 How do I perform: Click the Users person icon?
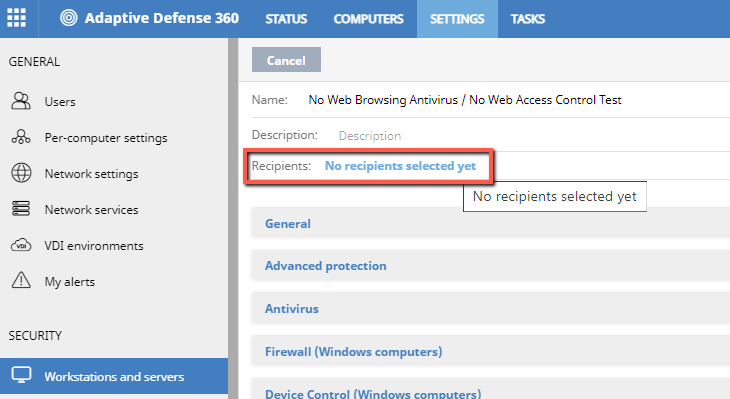(x=21, y=101)
